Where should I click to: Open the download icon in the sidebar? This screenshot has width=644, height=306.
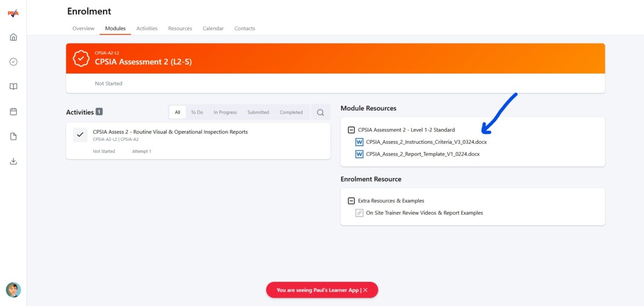coord(13,161)
